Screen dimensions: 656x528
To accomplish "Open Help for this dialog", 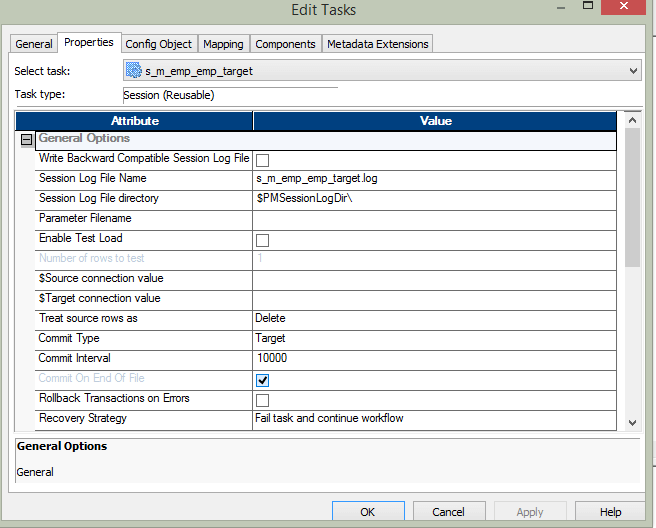I will pos(610,511).
